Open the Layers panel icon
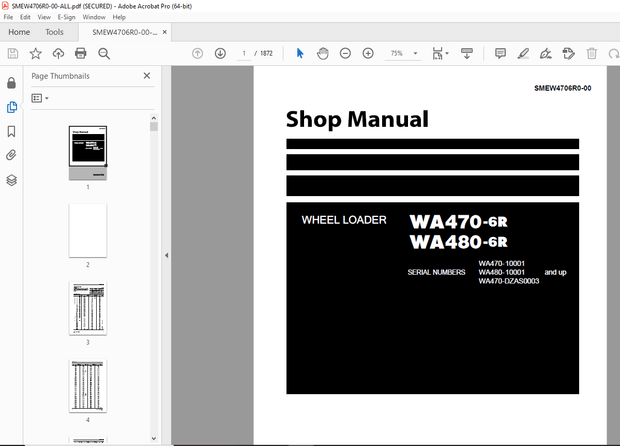This screenshot has width=620, height=446. tap(11, 180)
